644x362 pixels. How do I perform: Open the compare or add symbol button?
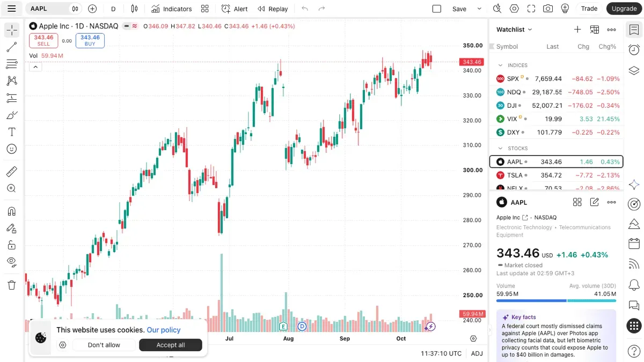[x=92, y=9]
